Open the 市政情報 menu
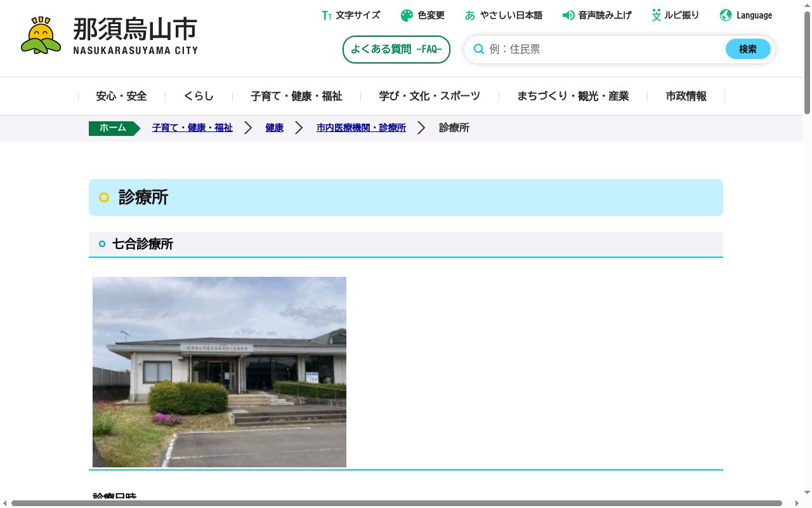 pos(686,97)
